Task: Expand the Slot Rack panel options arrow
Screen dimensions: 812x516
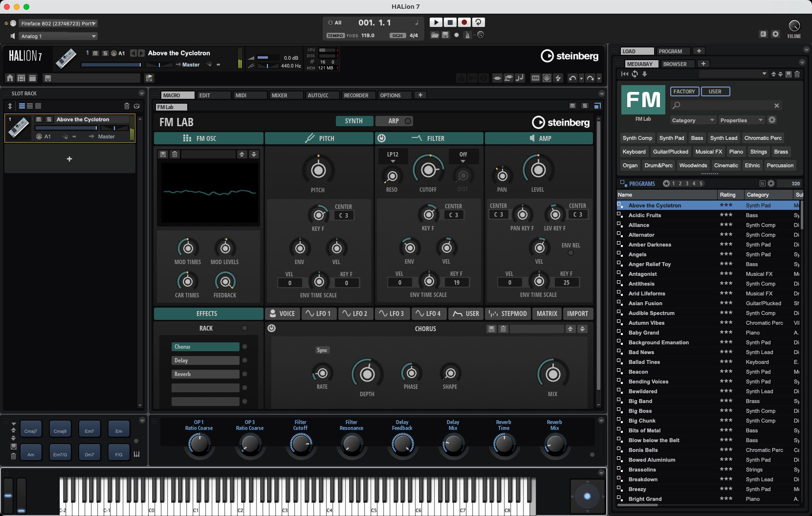Action: [x=142, y=93]
